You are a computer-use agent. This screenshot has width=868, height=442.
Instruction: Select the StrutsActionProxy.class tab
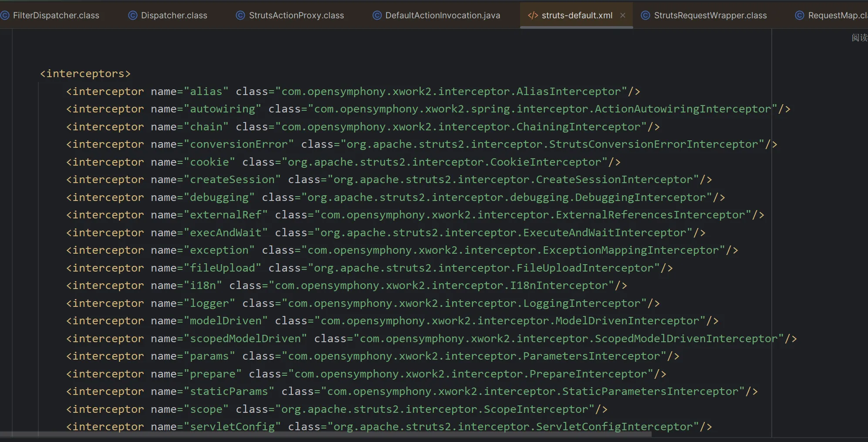[290, 15]
